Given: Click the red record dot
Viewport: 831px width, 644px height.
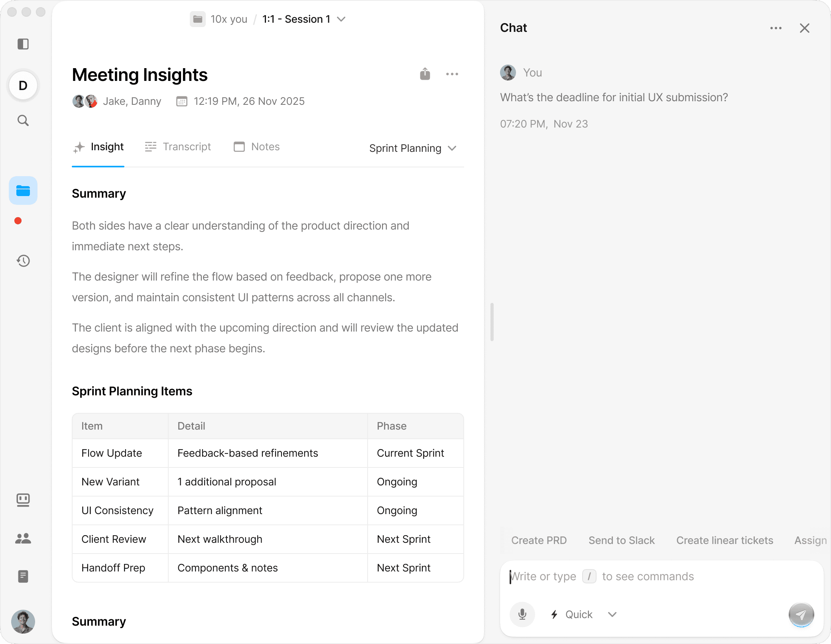Looking at the screenshot, I should 18,221.
